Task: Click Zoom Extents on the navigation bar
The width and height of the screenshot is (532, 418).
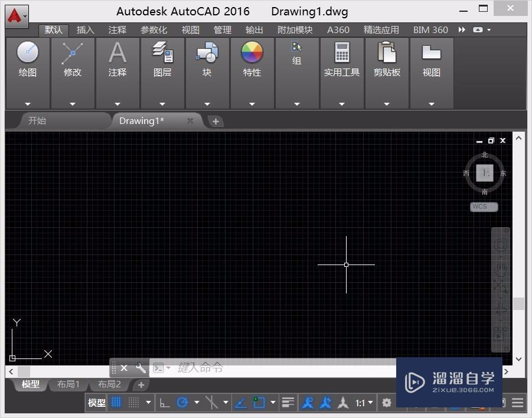Action: coord(501,288)
